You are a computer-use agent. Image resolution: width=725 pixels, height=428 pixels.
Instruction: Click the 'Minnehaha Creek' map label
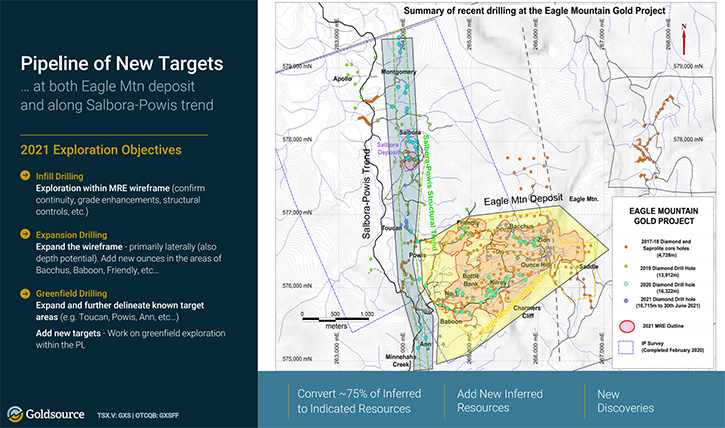400,361
